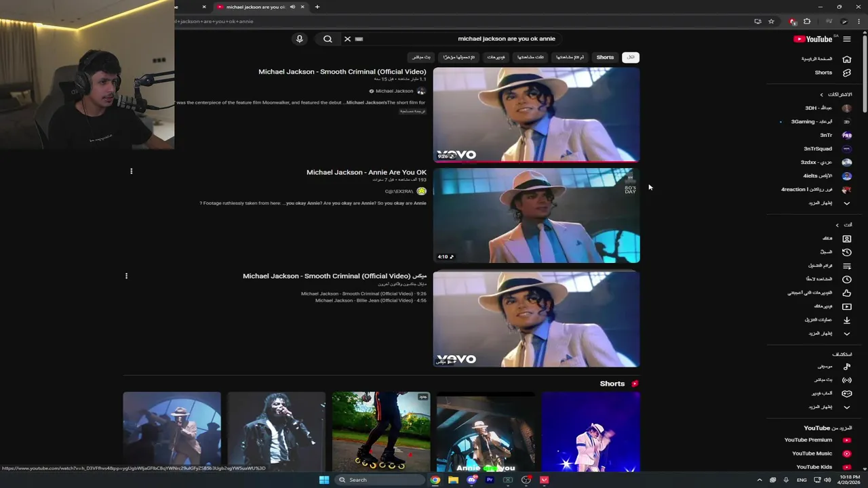Mute the Michael Jackson browser tab
The height and width of the screenshot is (488, 868).
[292, 7]
